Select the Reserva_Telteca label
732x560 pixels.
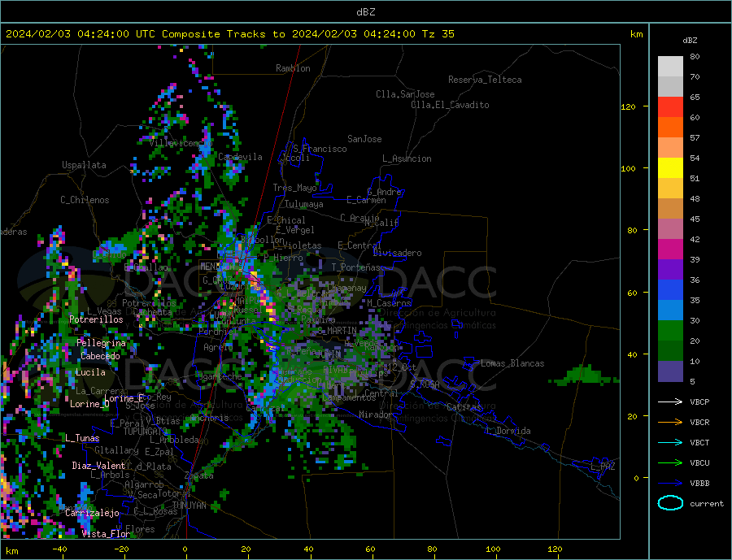coord(485,80)
